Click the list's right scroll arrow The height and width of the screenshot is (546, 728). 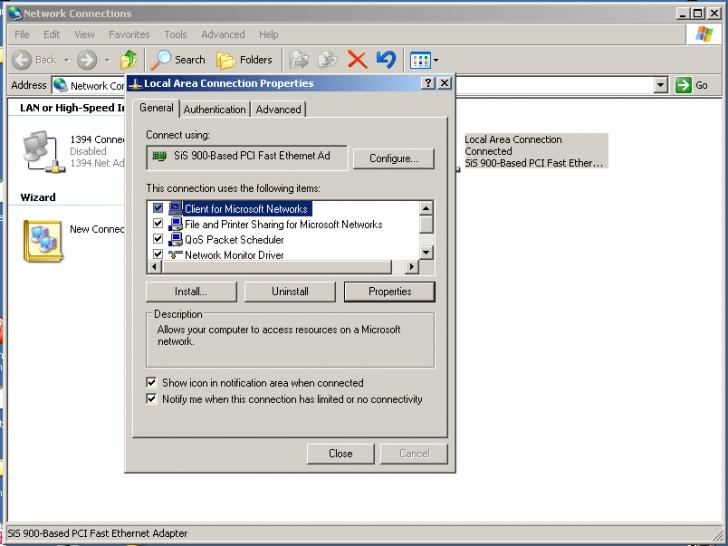(x=411, y=267)
